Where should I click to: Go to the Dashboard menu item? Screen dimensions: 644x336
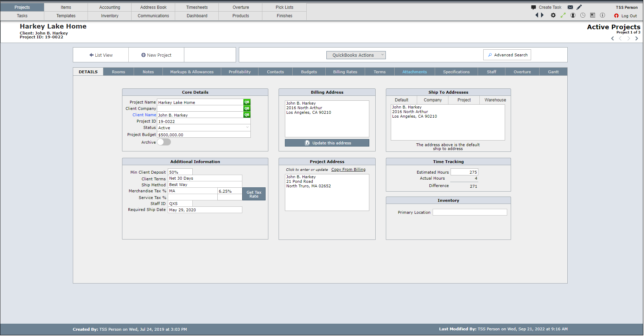click(197, 16)
